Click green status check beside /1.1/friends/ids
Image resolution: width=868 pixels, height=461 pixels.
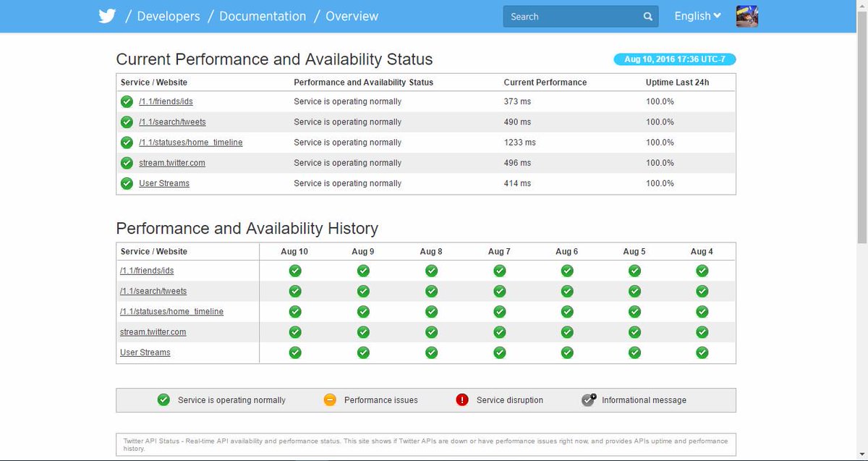coord(127,101)
